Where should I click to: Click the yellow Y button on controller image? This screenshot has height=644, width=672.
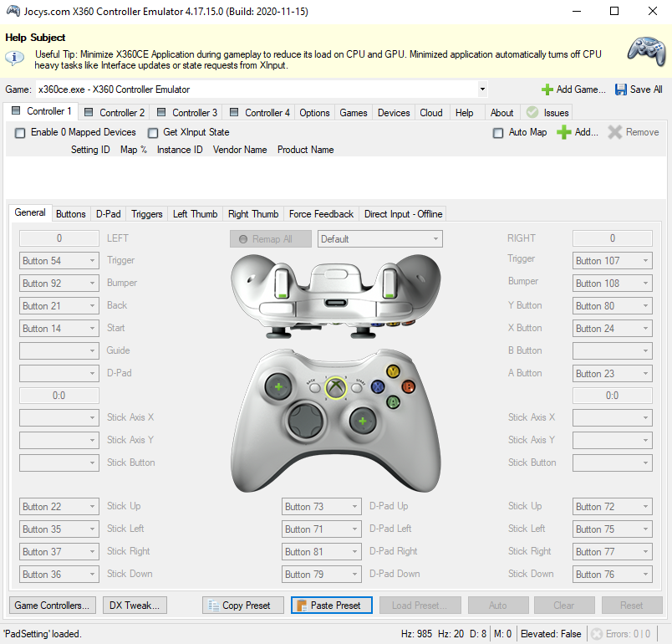pos(393,371)
